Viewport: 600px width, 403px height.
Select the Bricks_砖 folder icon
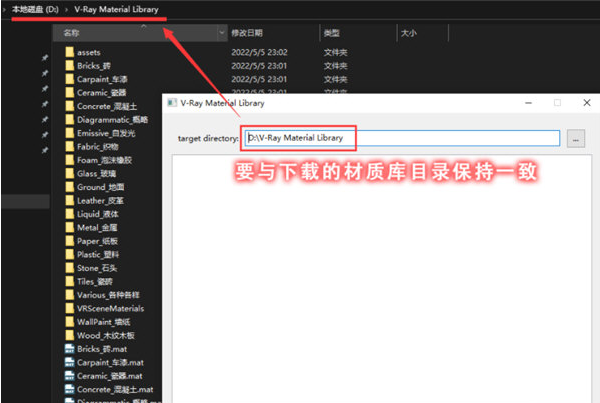[70, 65]
